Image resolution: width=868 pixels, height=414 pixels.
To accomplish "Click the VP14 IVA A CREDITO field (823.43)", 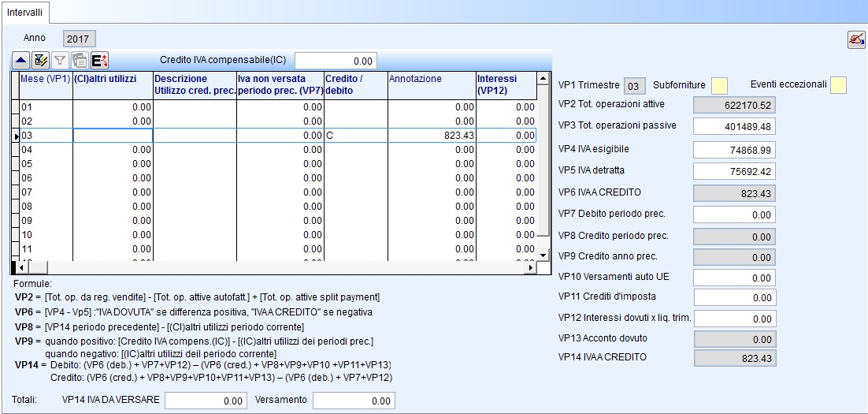I will 735,358.
